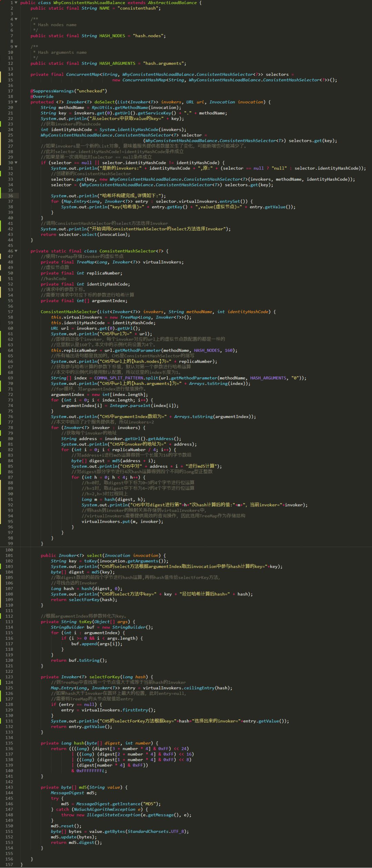This screenshot has height=868, width=372.
Task: Click the "hash.arguments" string on line 12
Action: click(x=164, y=63)
